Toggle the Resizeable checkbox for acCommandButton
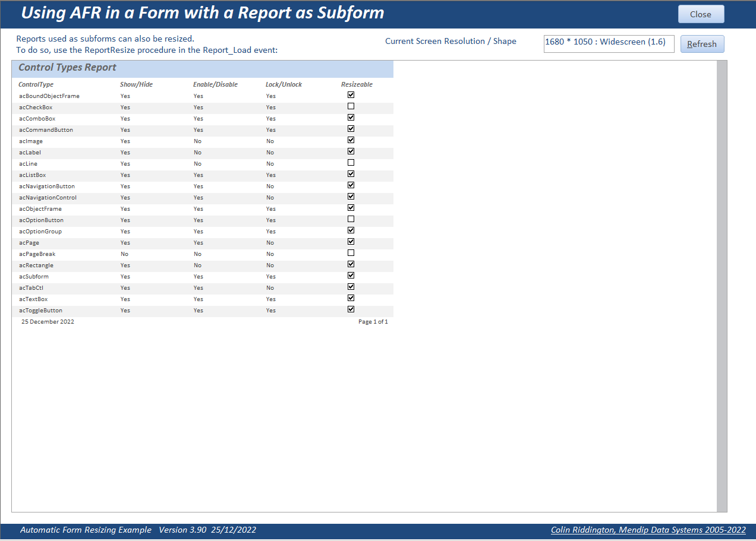 point(351,128)
